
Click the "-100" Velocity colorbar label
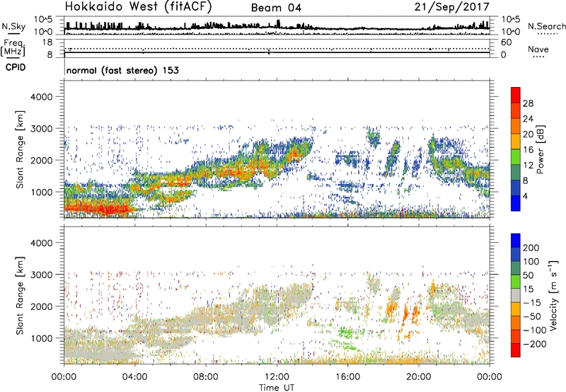(535, 330)
